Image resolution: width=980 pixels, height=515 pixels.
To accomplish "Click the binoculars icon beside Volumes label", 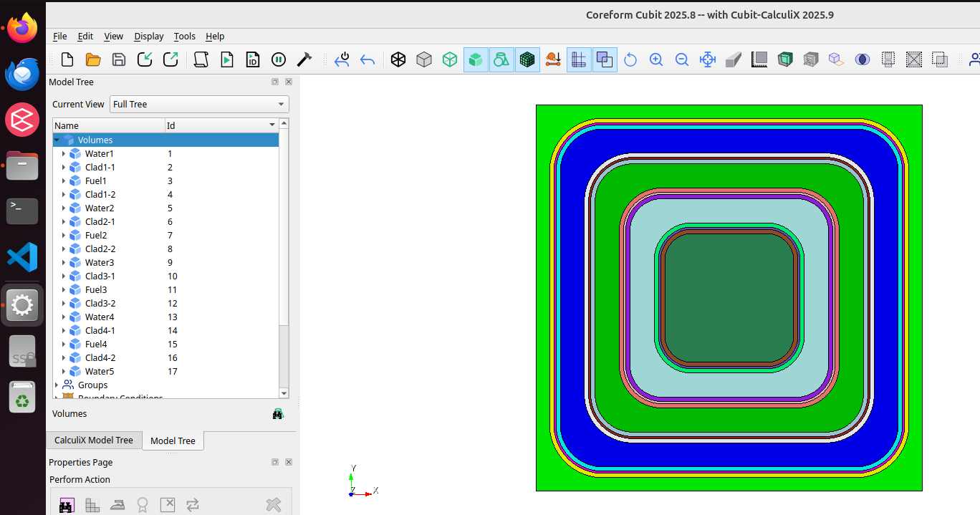I will click(278, 414).
